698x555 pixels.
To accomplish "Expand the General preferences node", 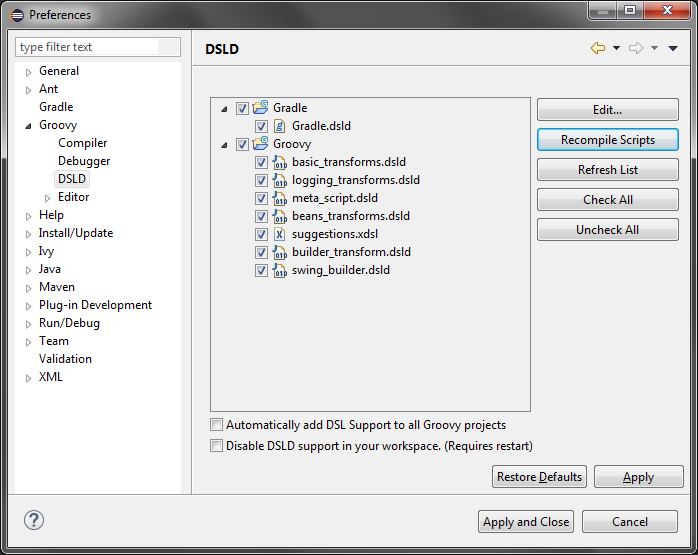I will (x=28, y=72).
